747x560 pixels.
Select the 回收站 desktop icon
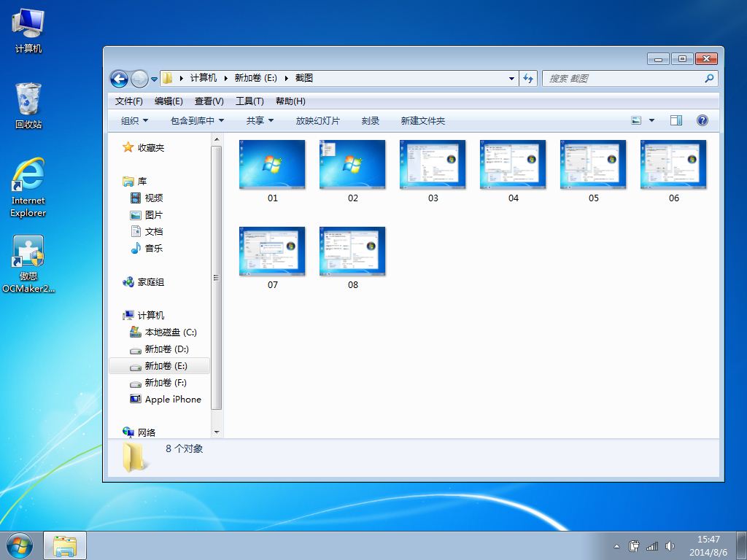coord(28,106)
